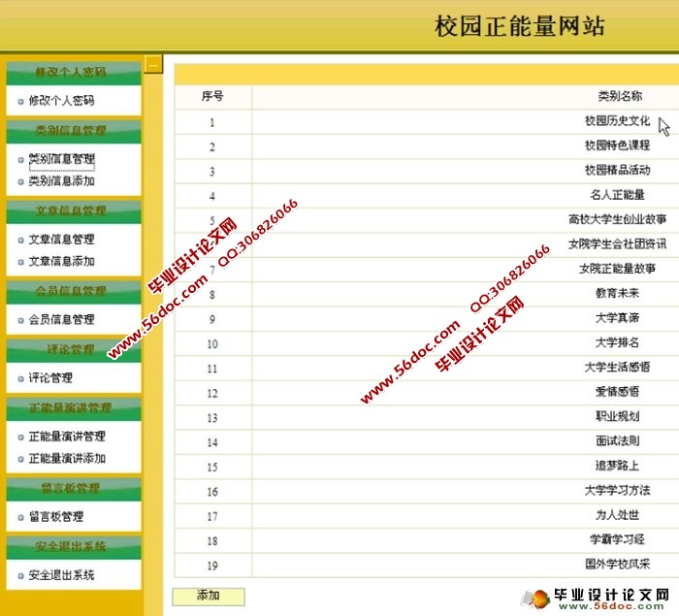The height and width of the screenshot is (616, 679).
Task: Open 正能量演讲添加 sidebar link
Action: pos(67,458)
